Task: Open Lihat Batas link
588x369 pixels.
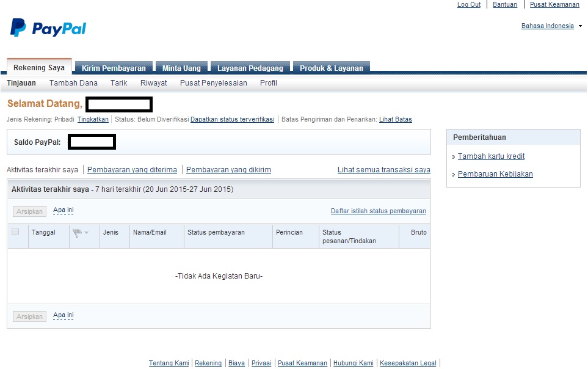Action: coord(396,119)
